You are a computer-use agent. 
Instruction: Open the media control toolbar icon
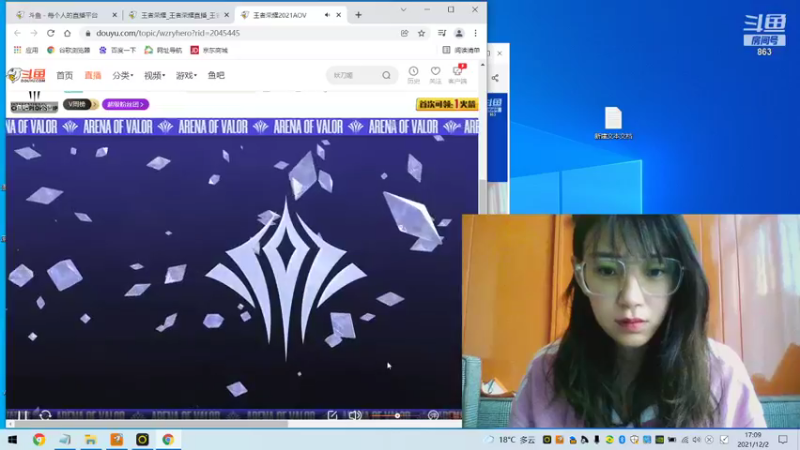(442, 33)
